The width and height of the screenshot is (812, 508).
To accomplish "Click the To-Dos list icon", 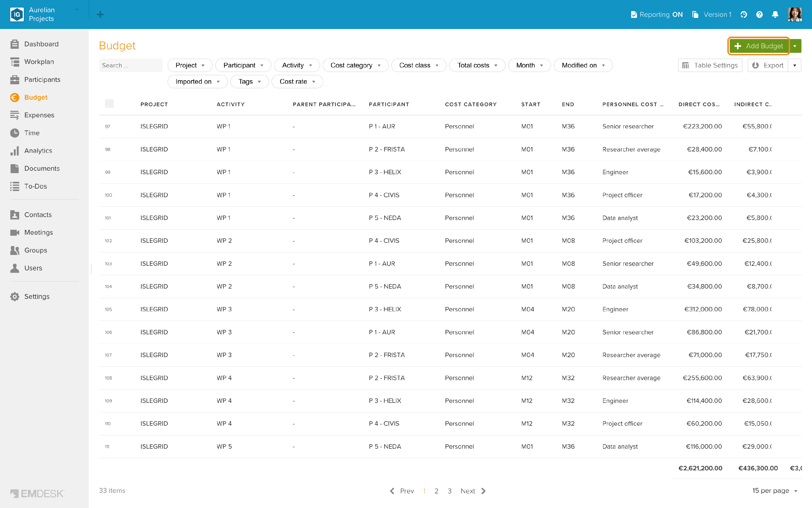I will tap(14, 186).
